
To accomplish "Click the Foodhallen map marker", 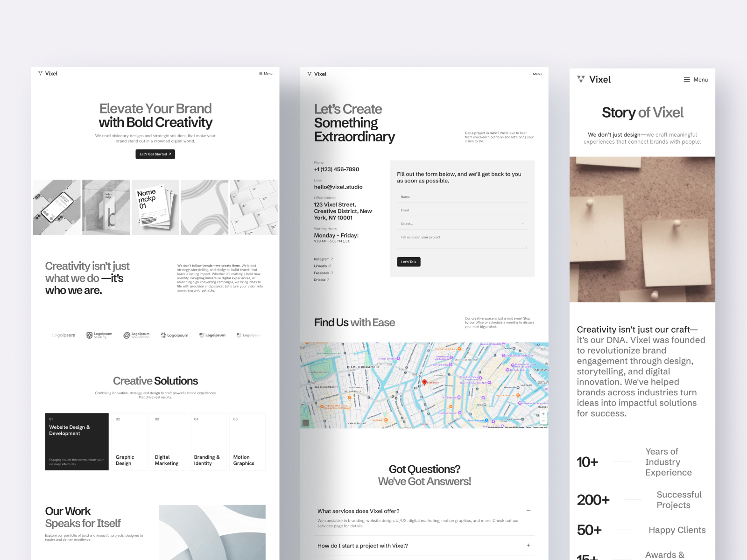I will [386, 420].
